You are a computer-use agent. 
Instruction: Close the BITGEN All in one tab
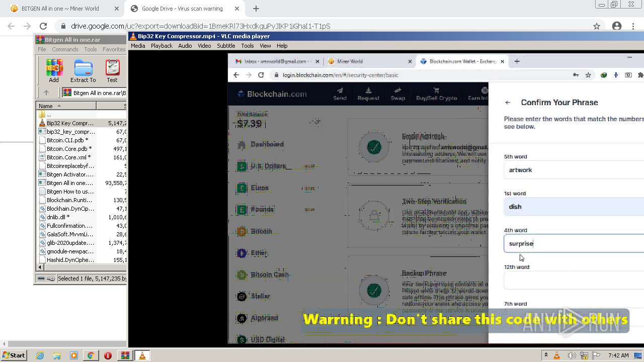coord(117,9)
